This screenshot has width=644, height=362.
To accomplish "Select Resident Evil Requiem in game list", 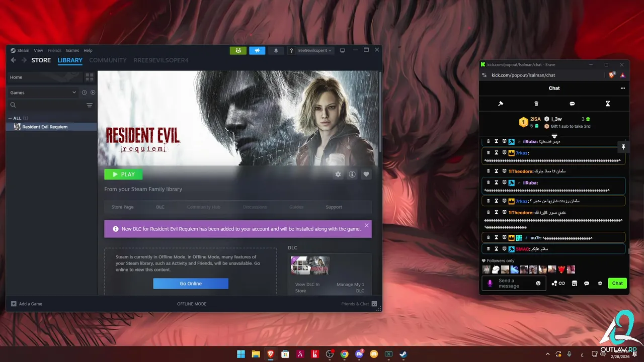I will (51, 127).
